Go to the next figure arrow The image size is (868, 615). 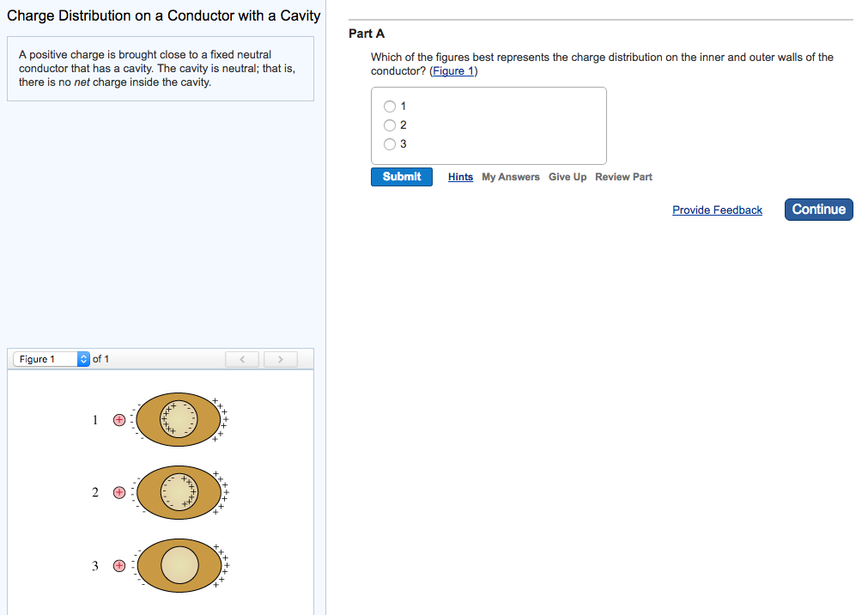(x=280, y=359)
